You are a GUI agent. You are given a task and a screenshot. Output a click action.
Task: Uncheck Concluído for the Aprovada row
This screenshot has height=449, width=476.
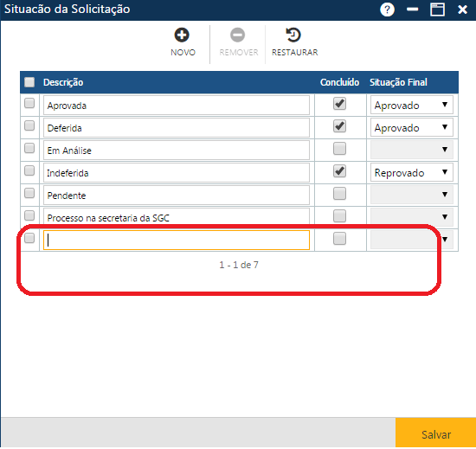click(339, 104)
